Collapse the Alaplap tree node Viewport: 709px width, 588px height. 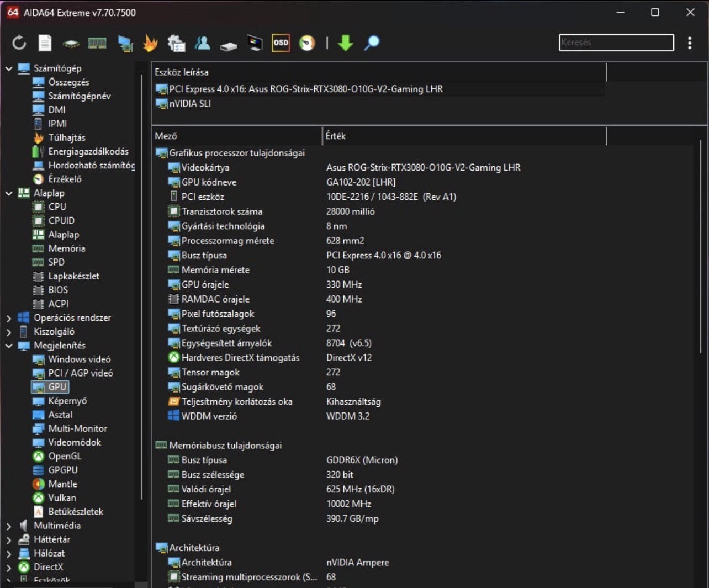(9, 193)
